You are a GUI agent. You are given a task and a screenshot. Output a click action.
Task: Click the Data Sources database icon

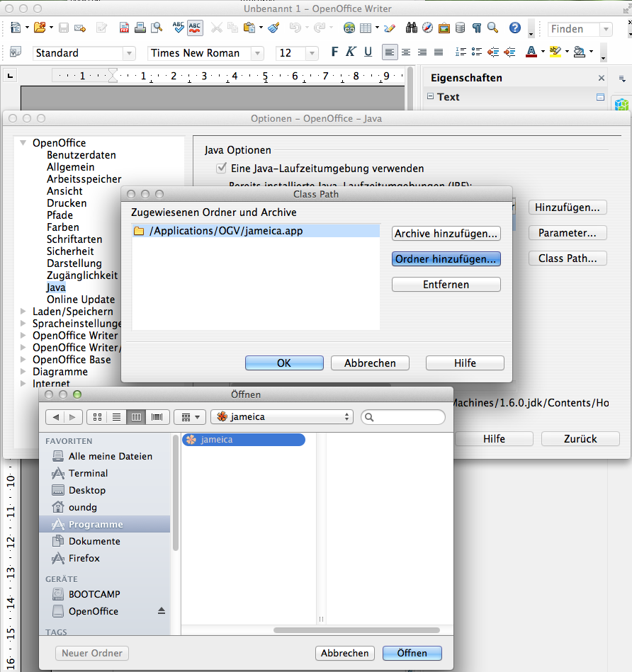[460, 28]
